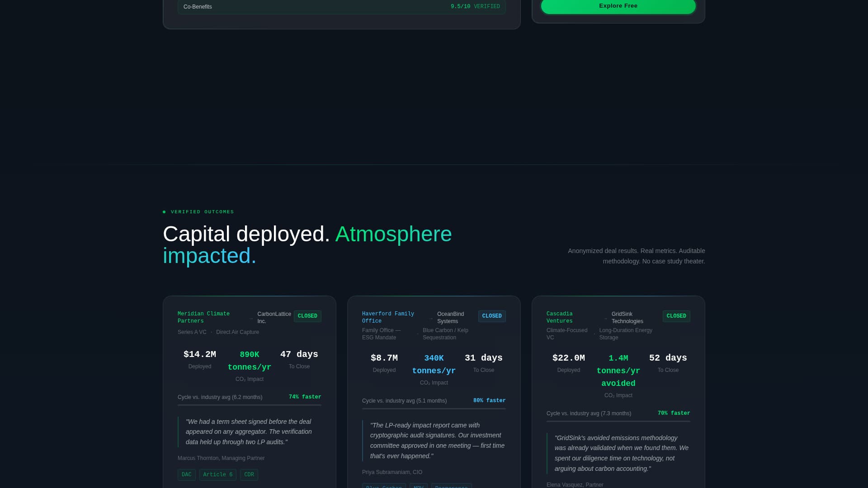868x488 pixels.
Task: Open the Cascadia Ventures link
Action: pyautogui.click(x=560, y=317)
